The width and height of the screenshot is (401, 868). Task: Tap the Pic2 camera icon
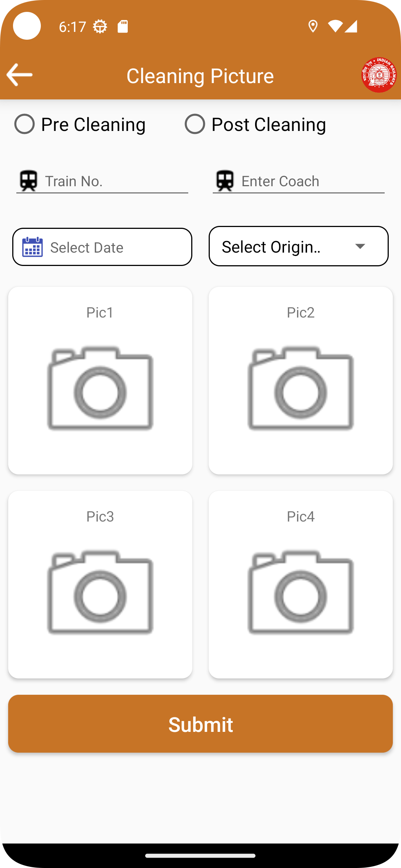[301, 388]
